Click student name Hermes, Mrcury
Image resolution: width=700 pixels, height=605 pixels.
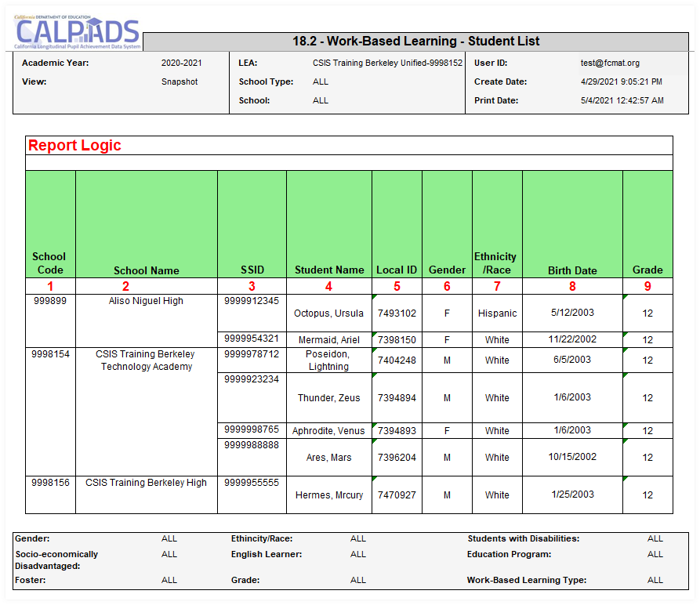328,495
